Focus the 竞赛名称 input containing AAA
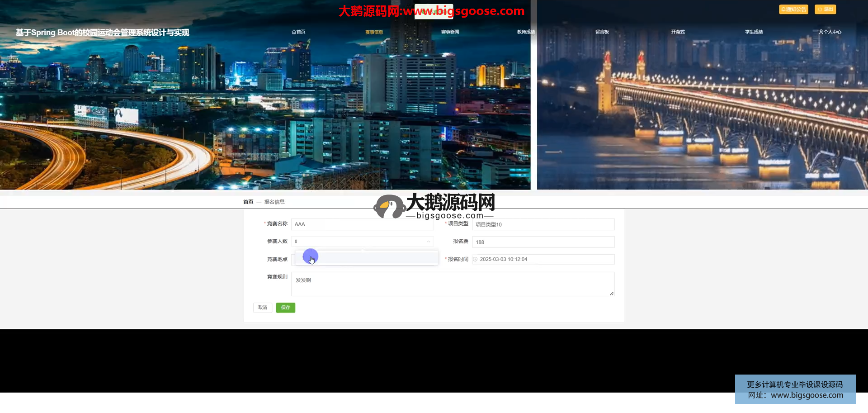The width and height of the screenshot is (868, 413). click(x=362, y=224)
